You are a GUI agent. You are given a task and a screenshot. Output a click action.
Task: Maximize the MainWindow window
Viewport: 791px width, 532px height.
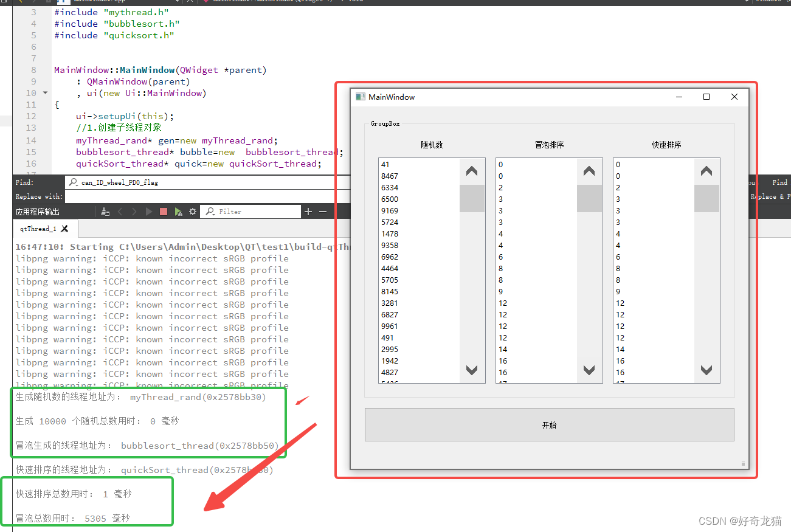[x=706, y=97]
